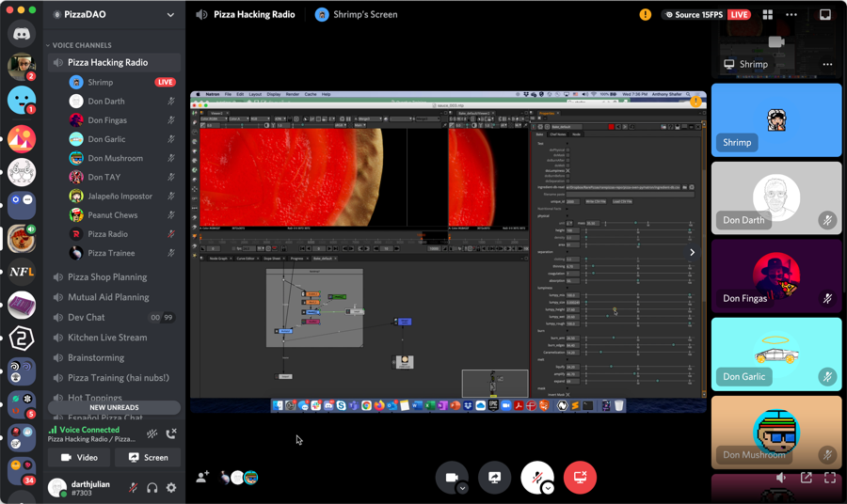847x504 pixels.
Task: Unmute microphone with the white mic button
Action: click(536, 477)
